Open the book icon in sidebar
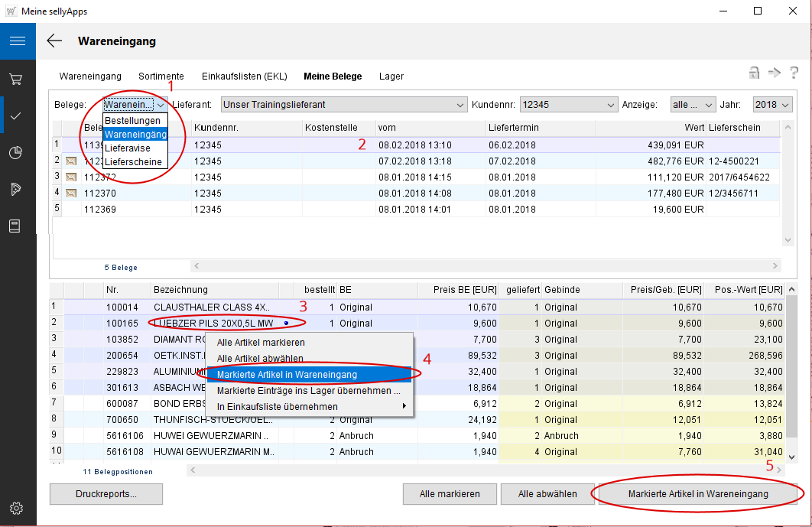 (16, 226)
